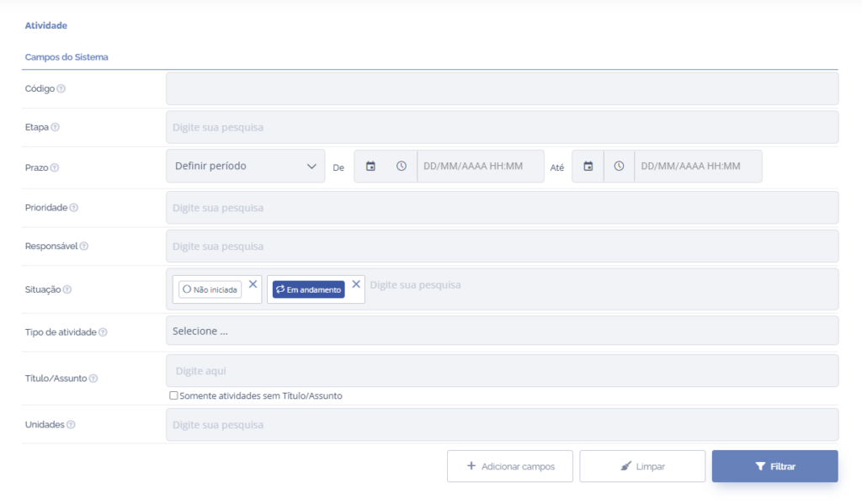862x504 pixels.
Task: Open the Prioridade search dropdown
Action: 502,208
